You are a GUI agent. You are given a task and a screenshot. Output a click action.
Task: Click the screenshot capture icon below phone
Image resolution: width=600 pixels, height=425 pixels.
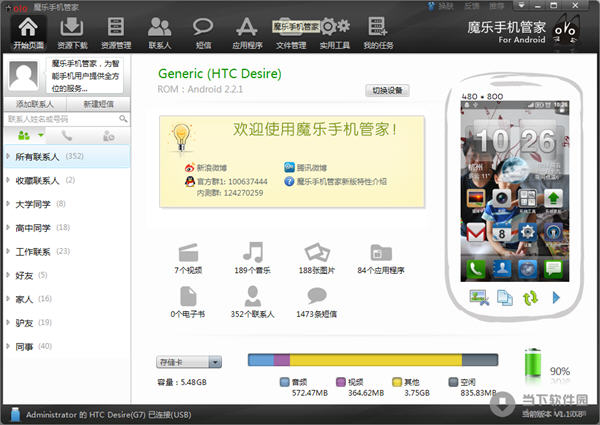click(479, 298)
